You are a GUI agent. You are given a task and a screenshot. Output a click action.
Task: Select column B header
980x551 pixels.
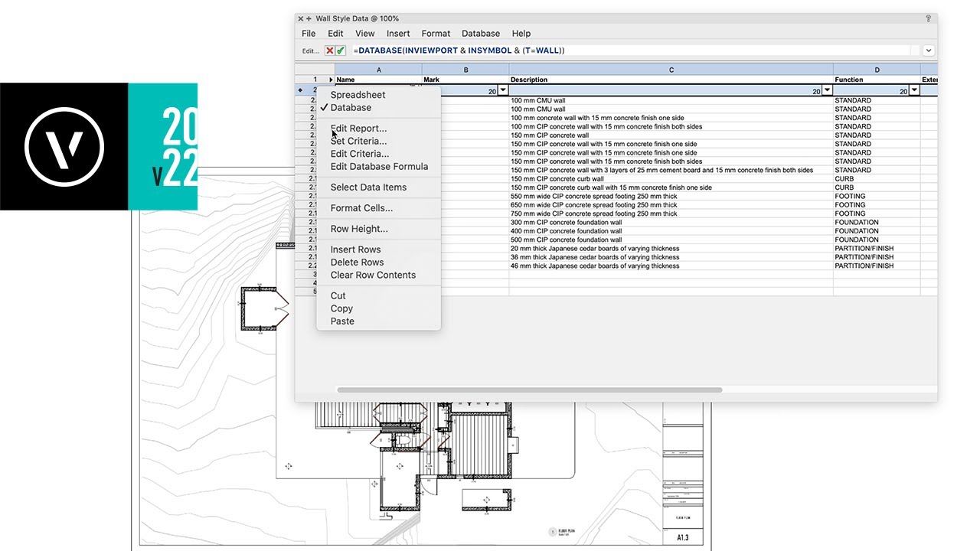click(x=465, y=70)
